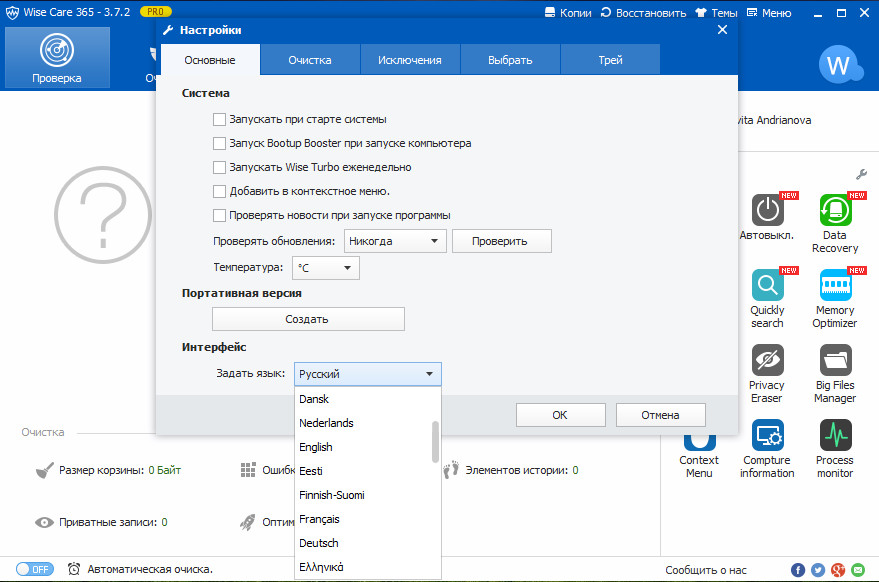Screen dimensions: 879x582
Task: Check Добавить в контекстное меню option
Action: 219,192
